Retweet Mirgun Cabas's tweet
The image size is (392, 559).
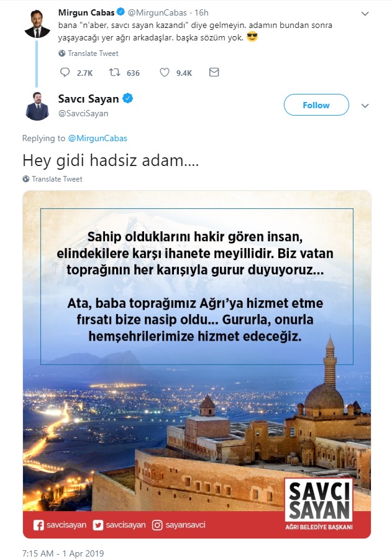[x=114, y=72]
